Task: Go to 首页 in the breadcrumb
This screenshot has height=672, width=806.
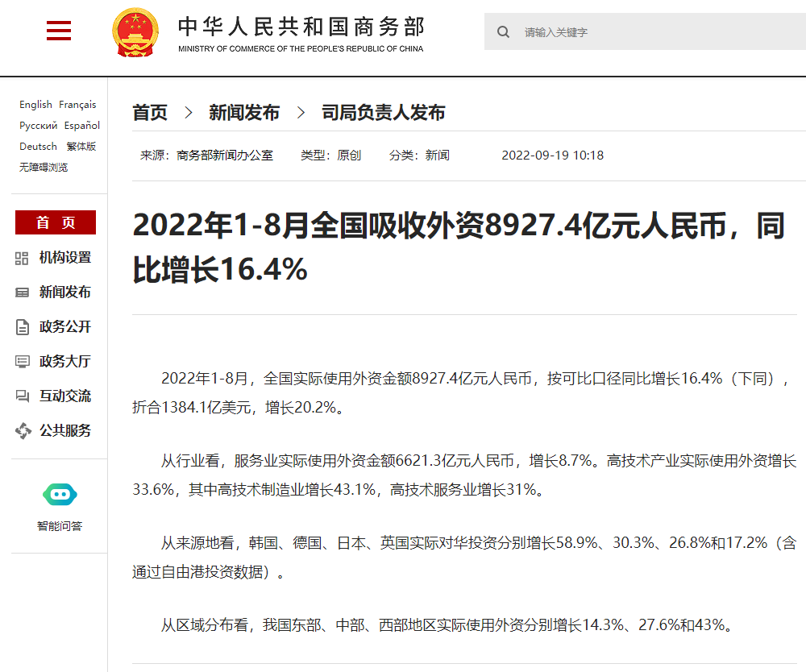Action: tap(150, 113)
